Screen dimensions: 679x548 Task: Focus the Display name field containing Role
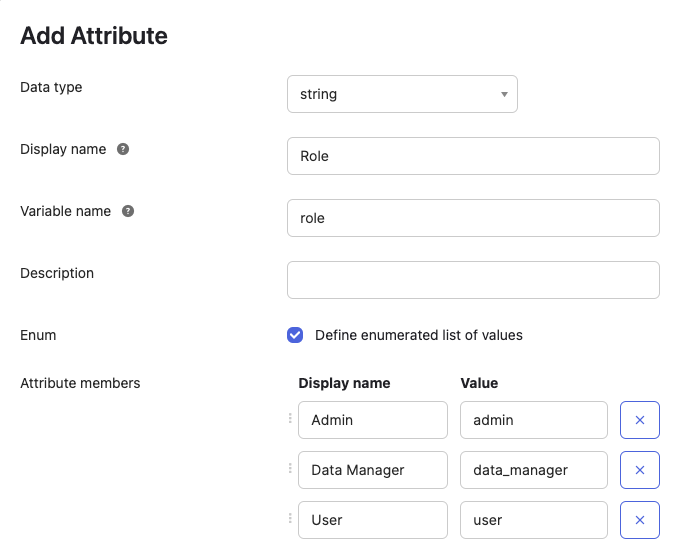pos(473,156)
